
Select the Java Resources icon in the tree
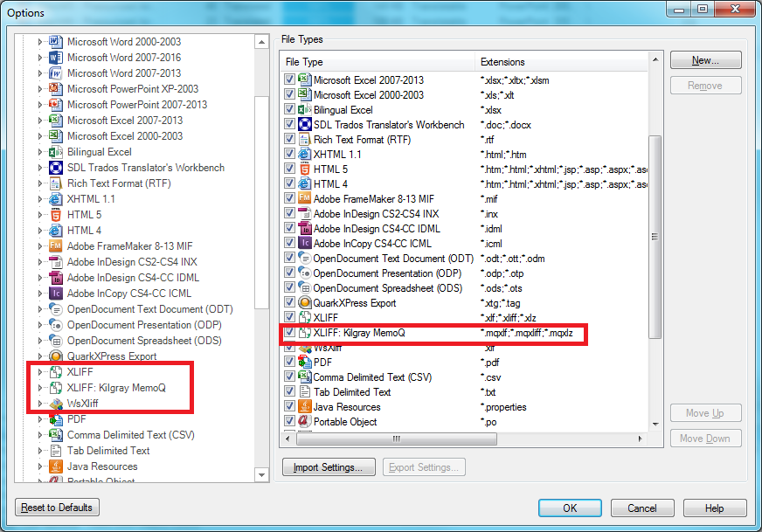coord(56,466)
